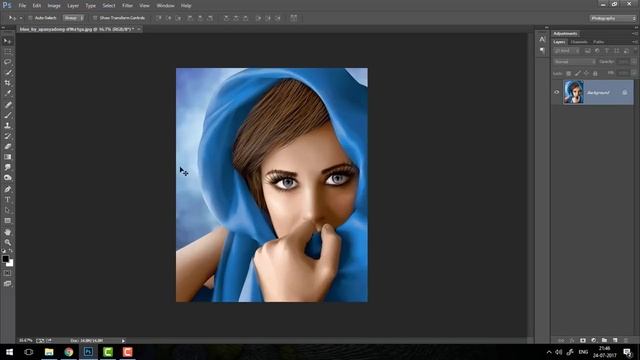This screenshot has width=640, height=360.
Task: Add adjustment layer icon in Layers footer
Action: pyautogui.click(x=593, y=340)
